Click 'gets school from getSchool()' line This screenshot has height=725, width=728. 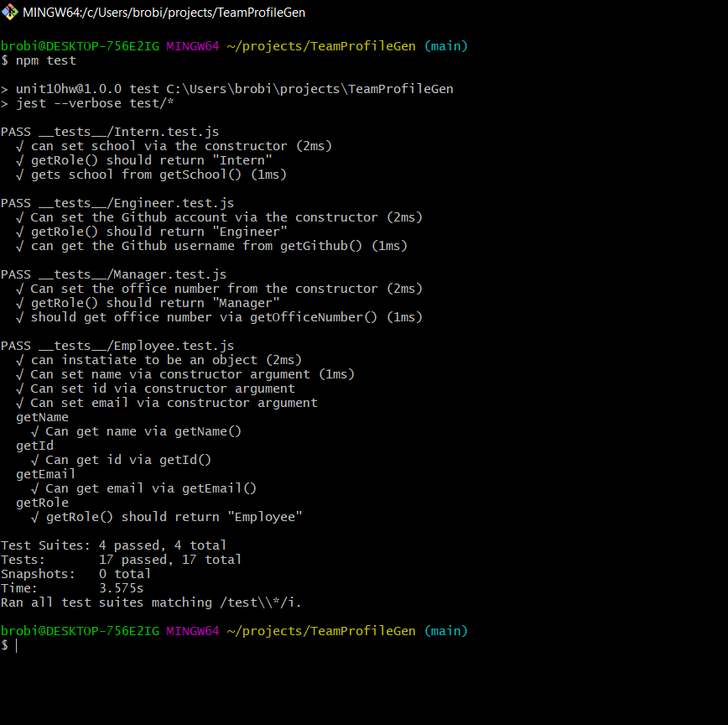click(151, 175)
